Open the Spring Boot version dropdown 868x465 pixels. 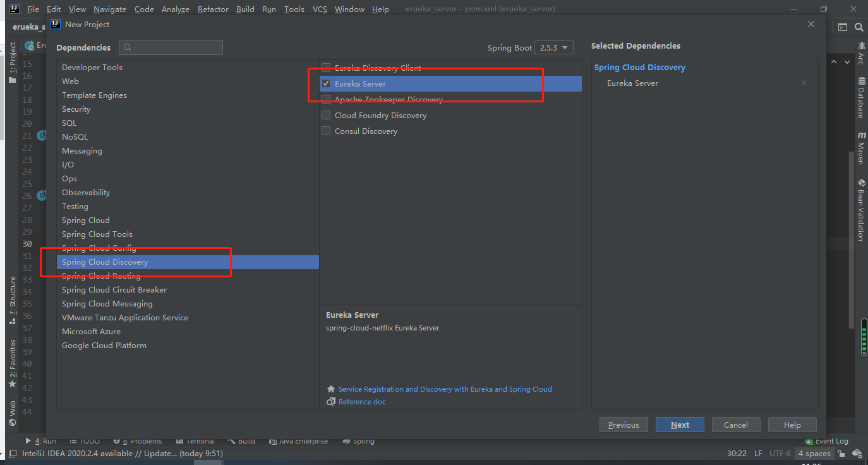tap(554, 47)
